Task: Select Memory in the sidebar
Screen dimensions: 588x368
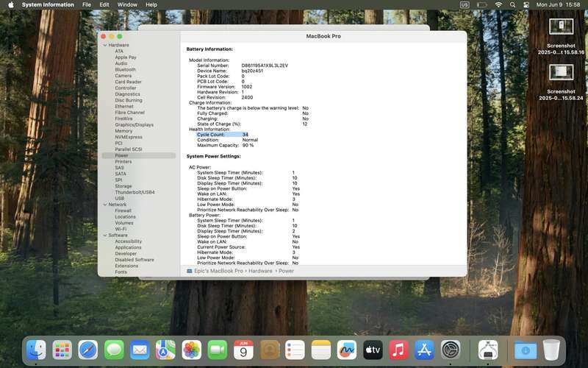Action: pos(123,131)
